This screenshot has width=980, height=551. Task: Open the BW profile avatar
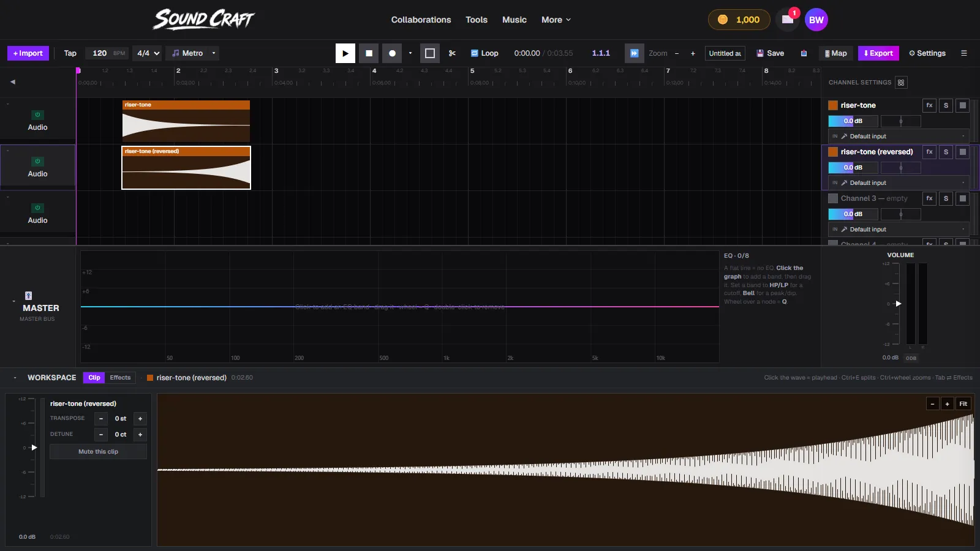point(816,20)
